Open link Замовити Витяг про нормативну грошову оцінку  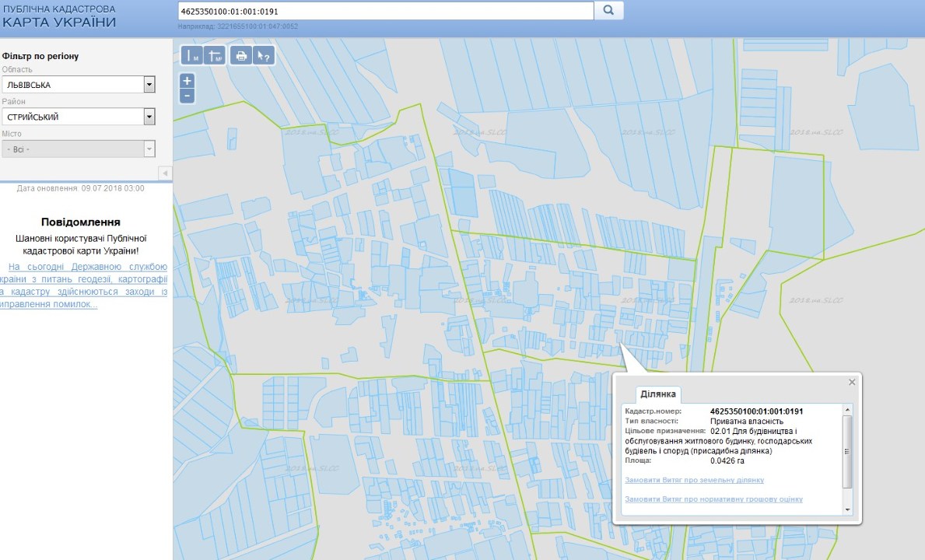coord(713,499)
